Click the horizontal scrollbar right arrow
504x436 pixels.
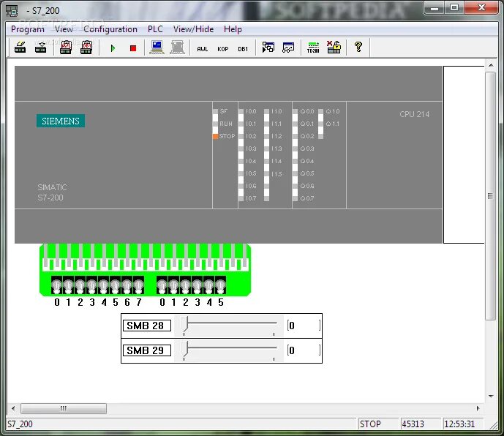[x=478, y=408]
